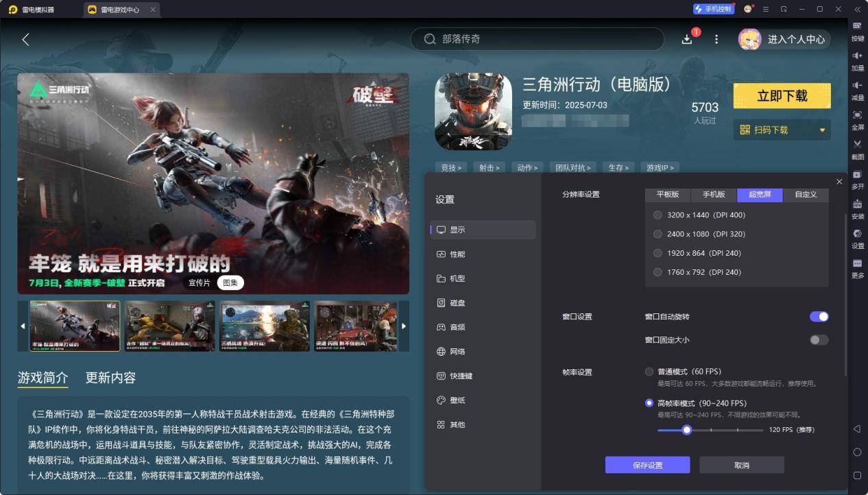This screenshot has width=868, height=495.
Task: Select the 图集 gallery pill
Action: pyautogui.click(x=230, y=282)
